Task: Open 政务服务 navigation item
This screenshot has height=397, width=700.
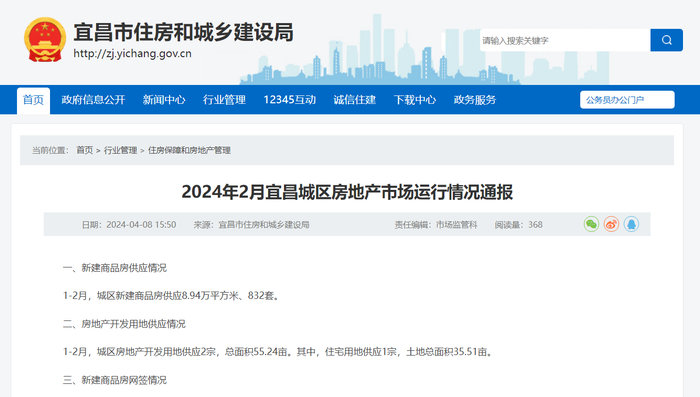Action: tap(475, 100)
